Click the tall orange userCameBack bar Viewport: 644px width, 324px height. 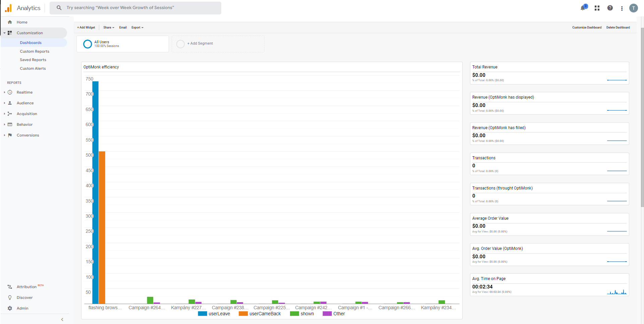tap(102, 227)
